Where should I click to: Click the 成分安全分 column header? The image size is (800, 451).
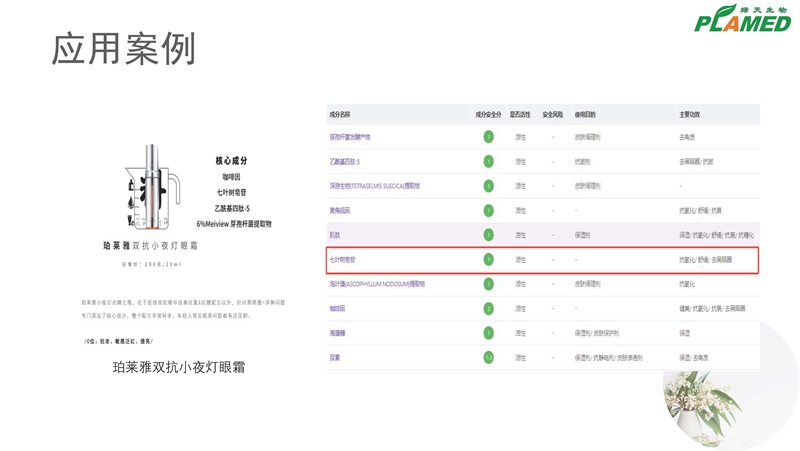tap(488, 115)
